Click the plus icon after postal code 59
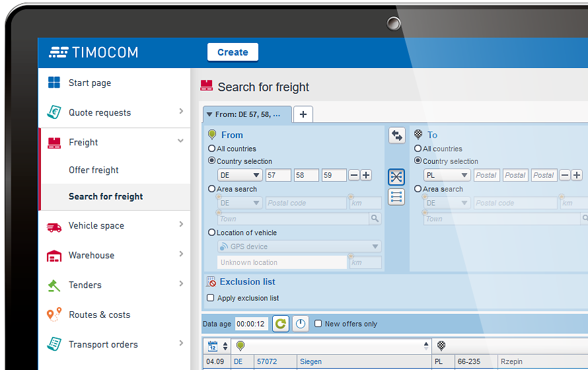Viewport: 588px width, 370px height. pyautogui.click(x=366, y=176)
